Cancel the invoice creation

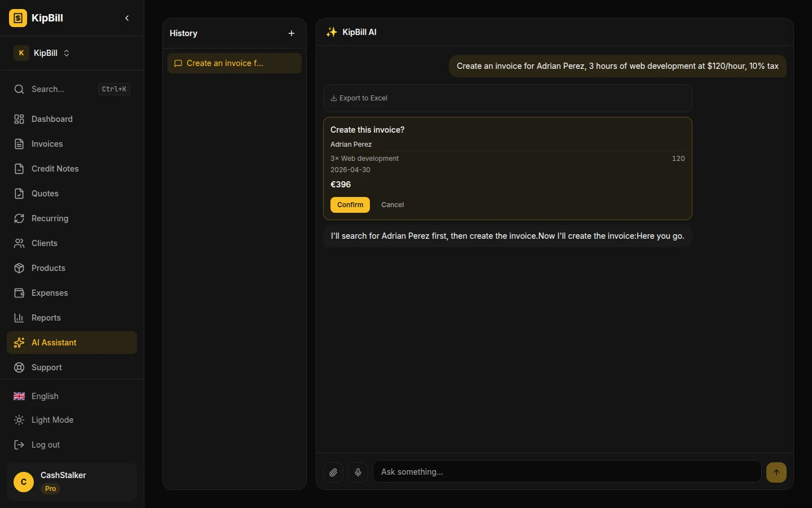pyautogui.click(x=392, y=205)
